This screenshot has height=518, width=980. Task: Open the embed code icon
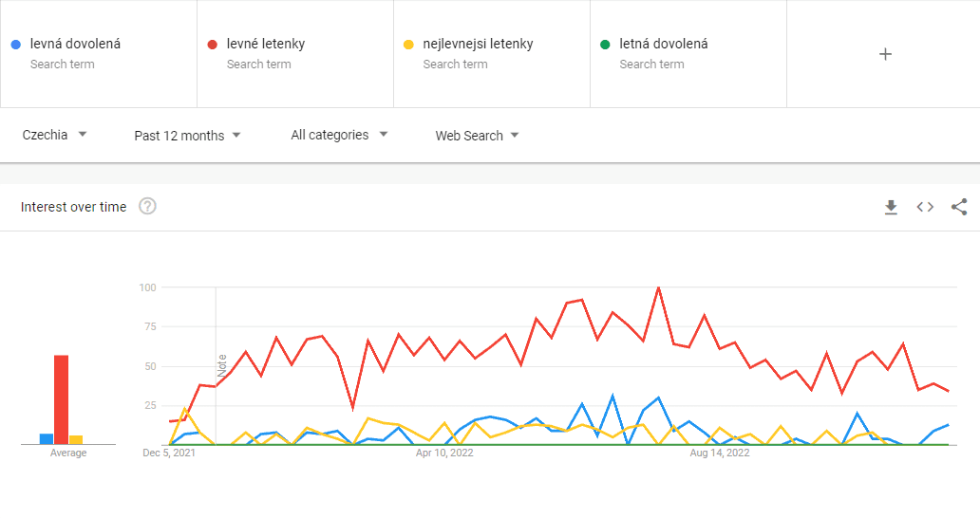925,207
